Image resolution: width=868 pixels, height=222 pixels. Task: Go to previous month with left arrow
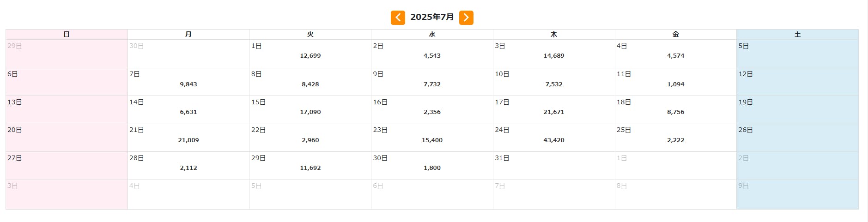[398, 18]
